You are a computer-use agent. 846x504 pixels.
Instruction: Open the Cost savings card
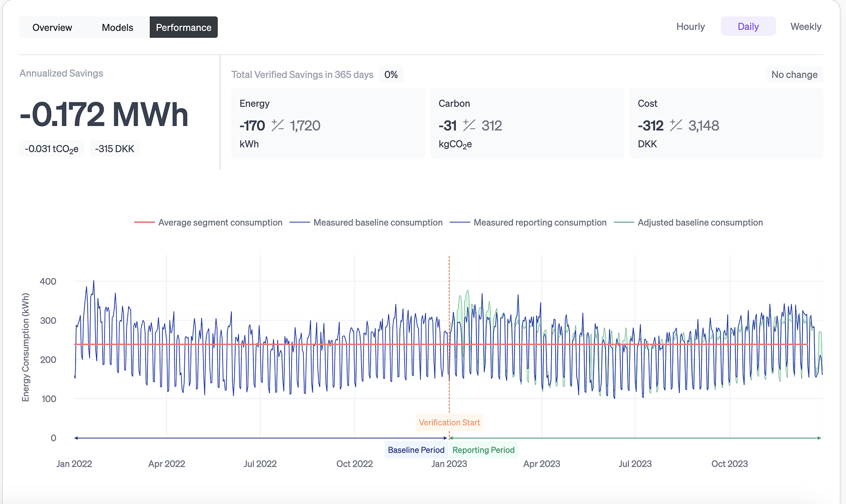click(x=726, y=123)
